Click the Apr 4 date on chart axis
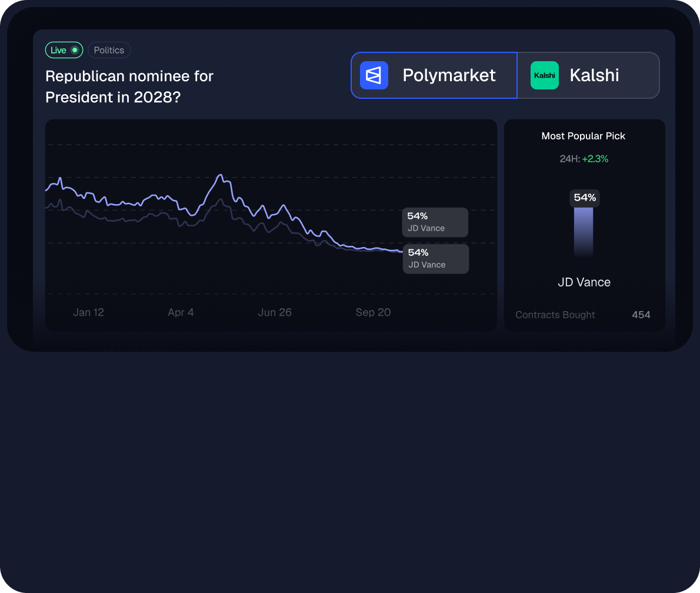 click(181, 312)
